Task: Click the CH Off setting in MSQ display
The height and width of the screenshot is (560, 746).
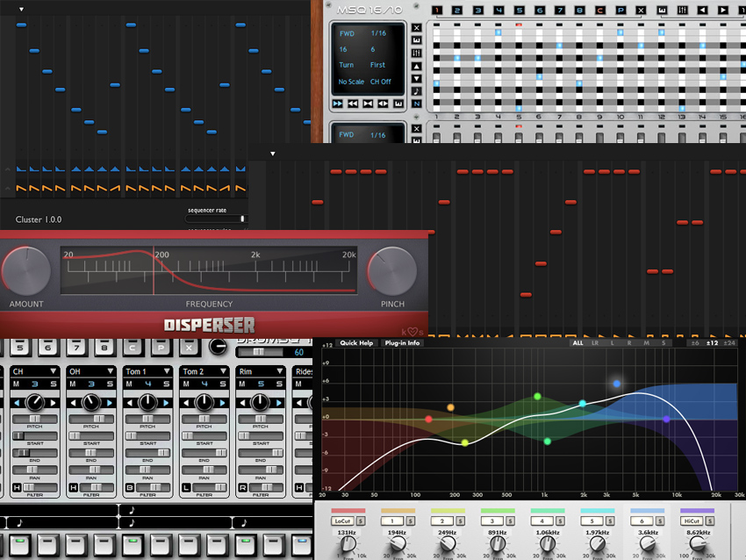Action: [381, 82]
